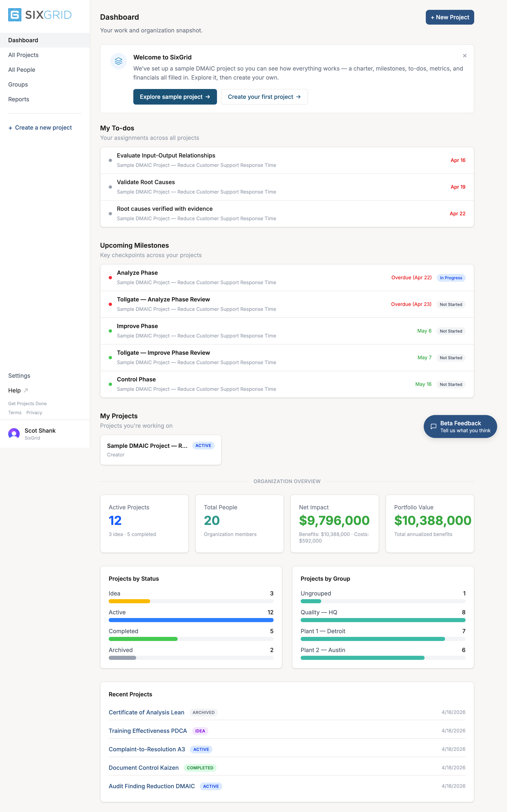
Task: Click the In Progress status badge
Action: tap(451, 278)
